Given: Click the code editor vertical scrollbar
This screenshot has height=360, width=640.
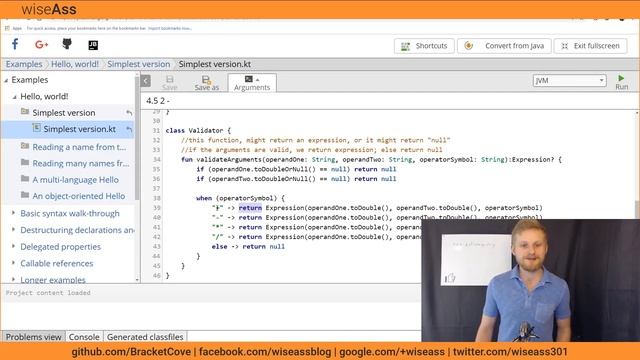Looking at the screenshot, I should click(637, 210).
